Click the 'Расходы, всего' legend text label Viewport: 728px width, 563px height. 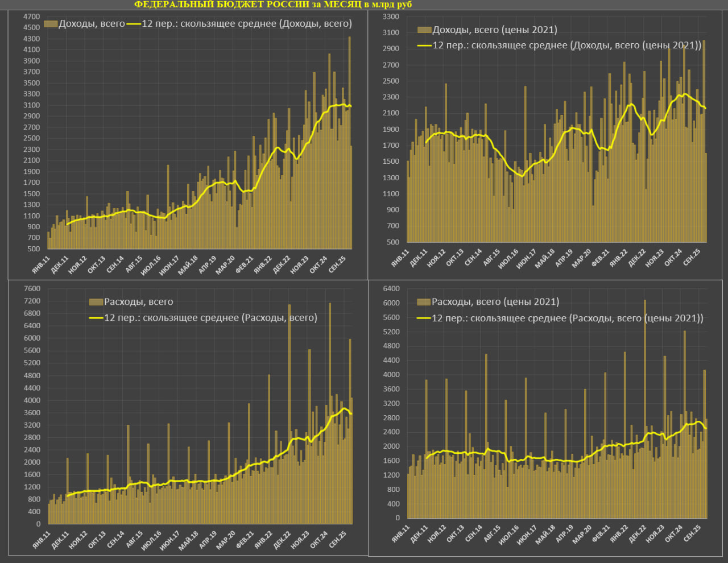click(138, 302)
